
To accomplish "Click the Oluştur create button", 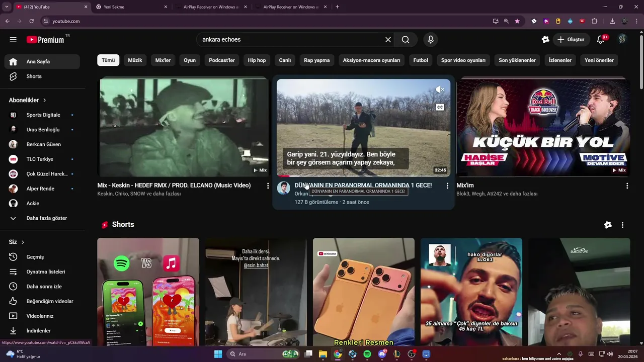I will pos(571,40).
